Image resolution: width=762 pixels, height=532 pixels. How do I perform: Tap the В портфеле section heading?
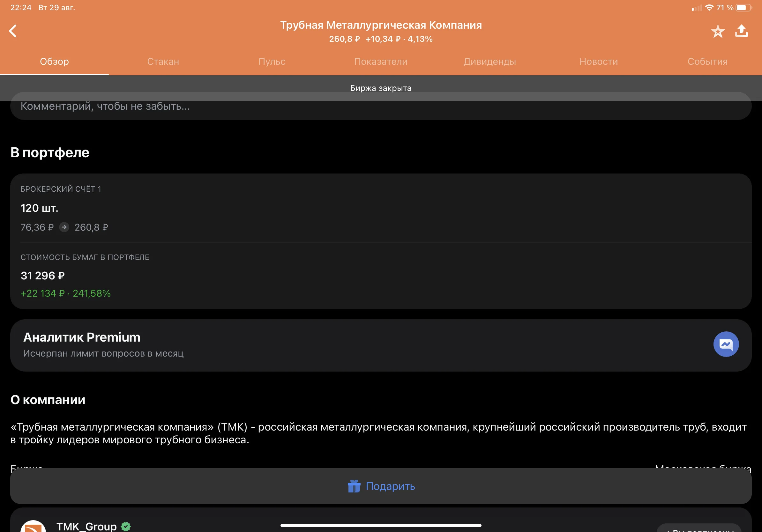pos(50,152)
